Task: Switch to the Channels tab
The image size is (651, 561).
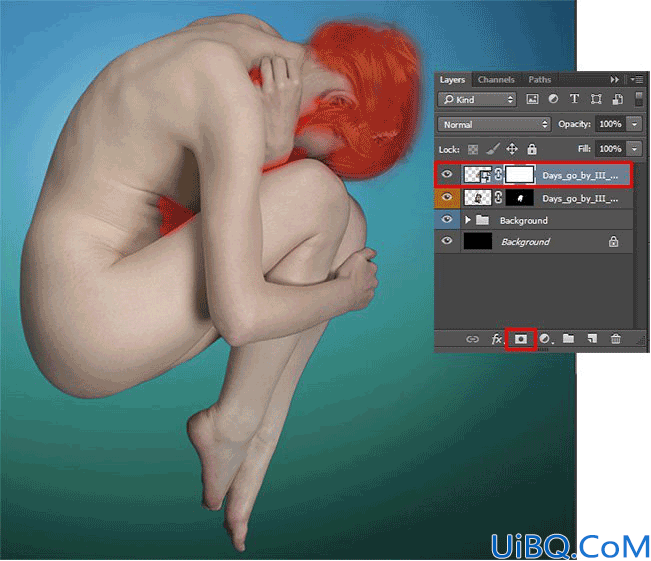Action: click(496, 79)
